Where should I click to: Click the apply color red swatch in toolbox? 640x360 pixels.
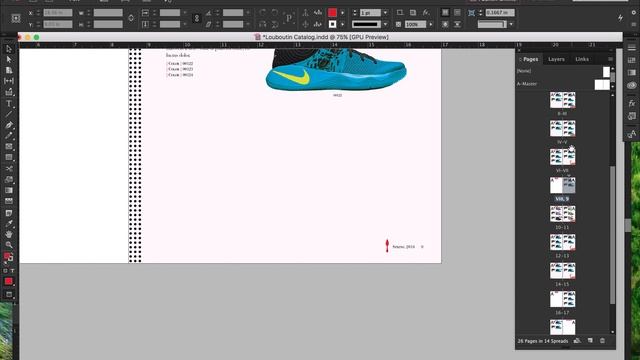[x=8, y=281]
